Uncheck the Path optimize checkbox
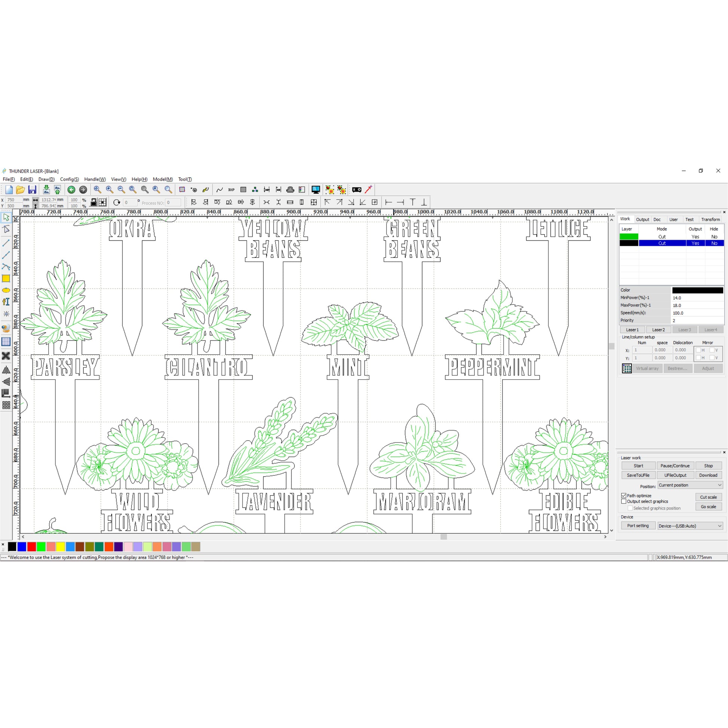The height and width of the screenshot is (728, 728). coord(624,496)
